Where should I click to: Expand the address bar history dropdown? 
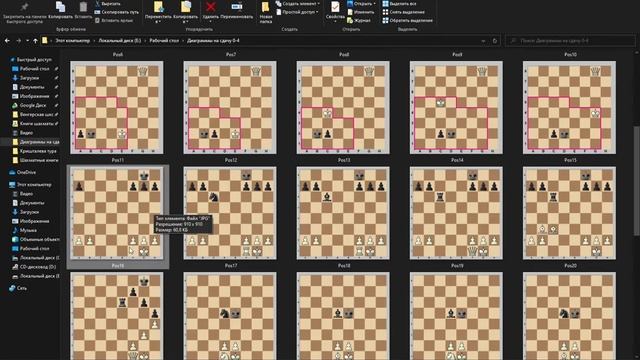(483, 41)
